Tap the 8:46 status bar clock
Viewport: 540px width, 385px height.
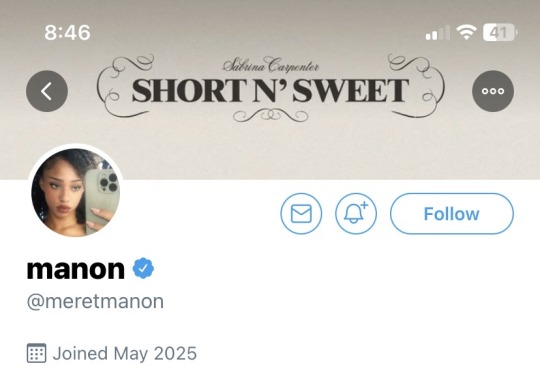(x=68, y=33)
